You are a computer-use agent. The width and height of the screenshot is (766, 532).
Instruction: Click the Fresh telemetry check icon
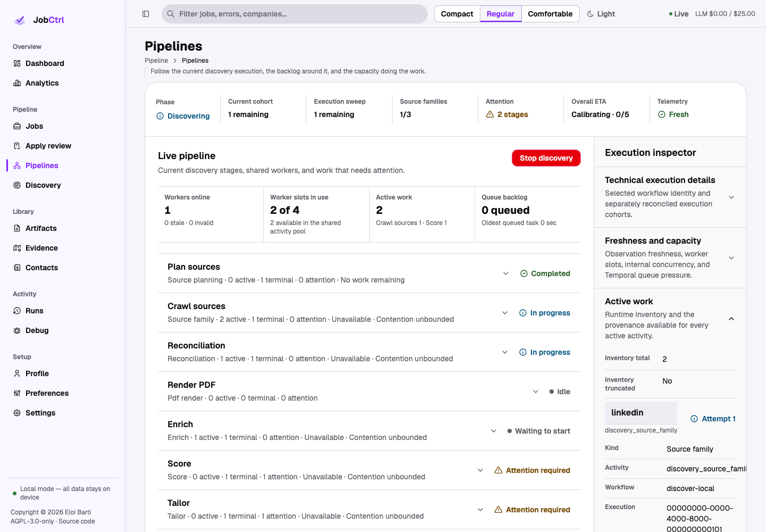[662, 114]
